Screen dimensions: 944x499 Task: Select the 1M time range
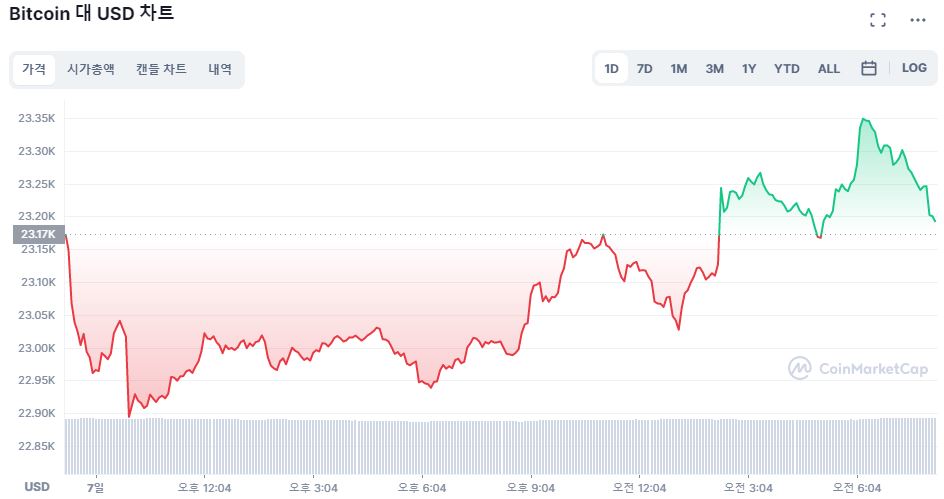pyautogui.click(x=679, y=69)
